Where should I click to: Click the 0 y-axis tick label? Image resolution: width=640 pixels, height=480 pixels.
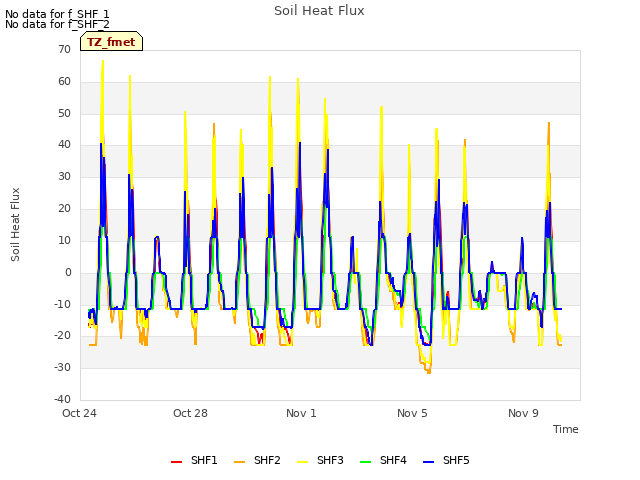[x=68, y=273]
